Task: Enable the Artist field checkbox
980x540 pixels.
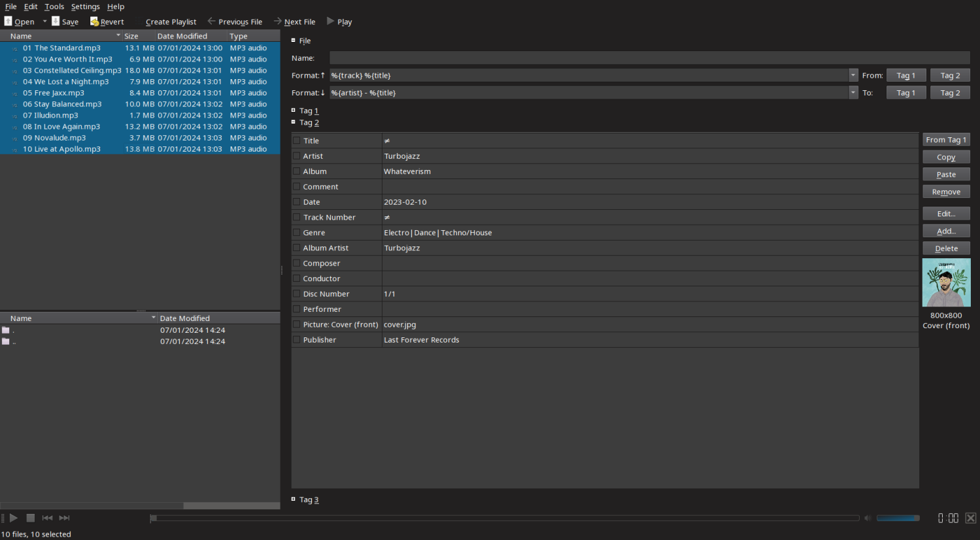Action: (297, 156)
